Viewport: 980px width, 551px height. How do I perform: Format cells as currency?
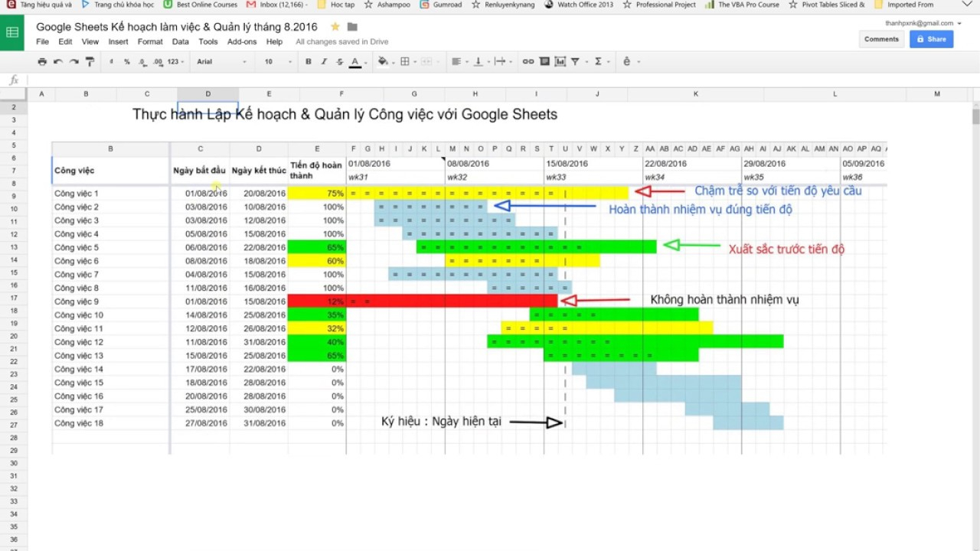pos(112,61)
